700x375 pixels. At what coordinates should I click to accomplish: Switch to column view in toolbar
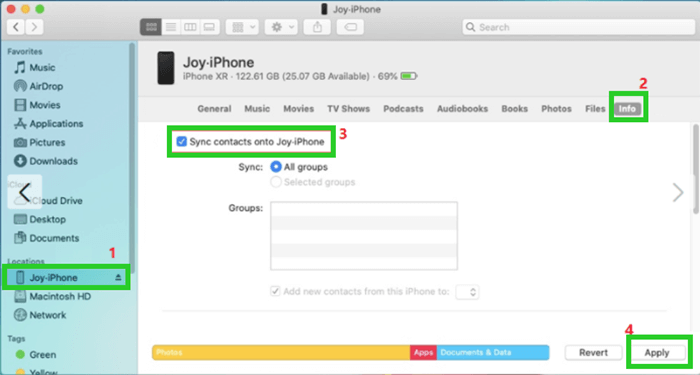190,27
